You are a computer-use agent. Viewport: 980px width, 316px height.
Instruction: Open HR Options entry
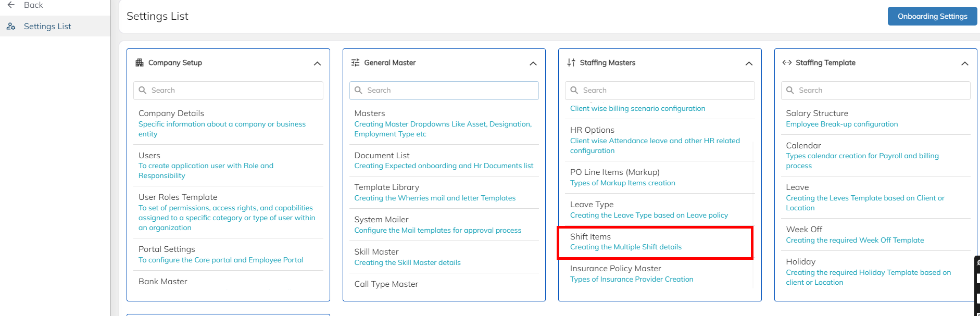click(592, 130)
